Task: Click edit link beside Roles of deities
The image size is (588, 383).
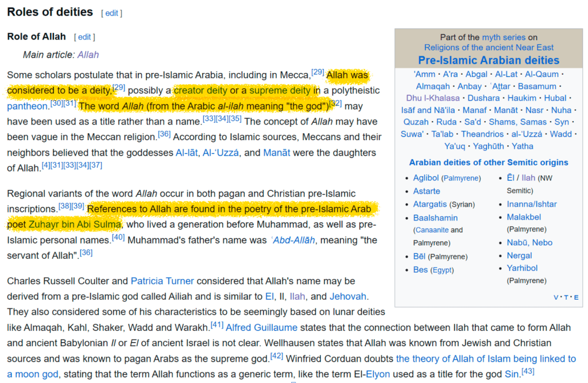Action: (111, 13)
